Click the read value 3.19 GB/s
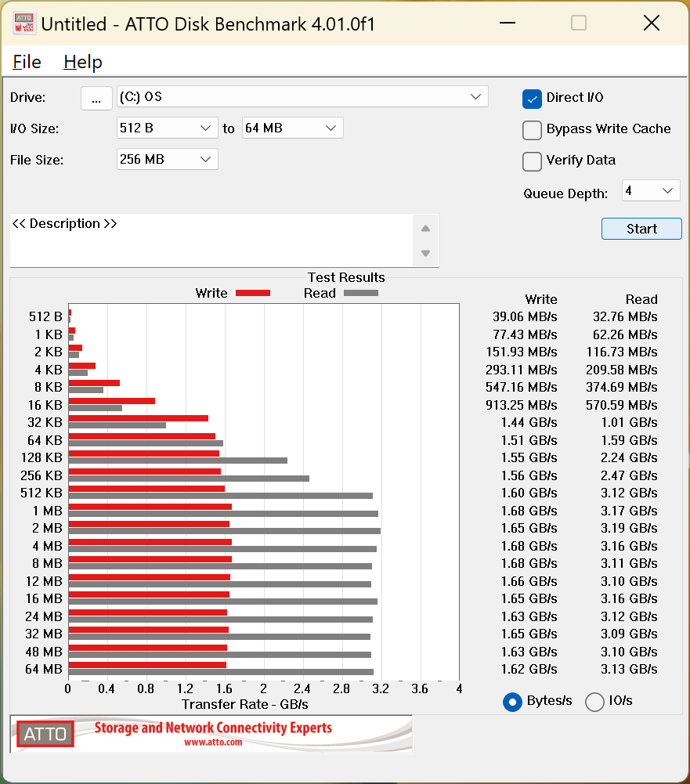This screenshot has height=784, width=690. click(629, 528)
